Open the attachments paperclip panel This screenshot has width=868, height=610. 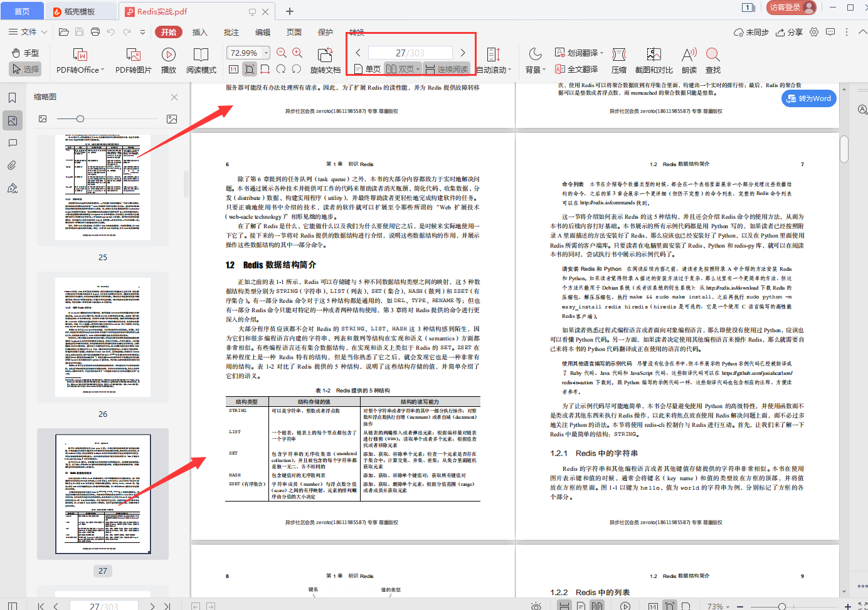click(12, 166)
